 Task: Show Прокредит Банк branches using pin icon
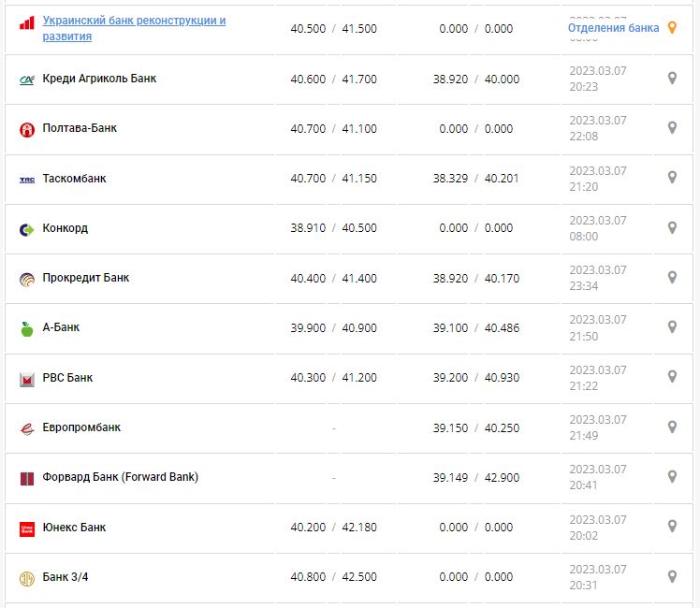click(671, 278)
